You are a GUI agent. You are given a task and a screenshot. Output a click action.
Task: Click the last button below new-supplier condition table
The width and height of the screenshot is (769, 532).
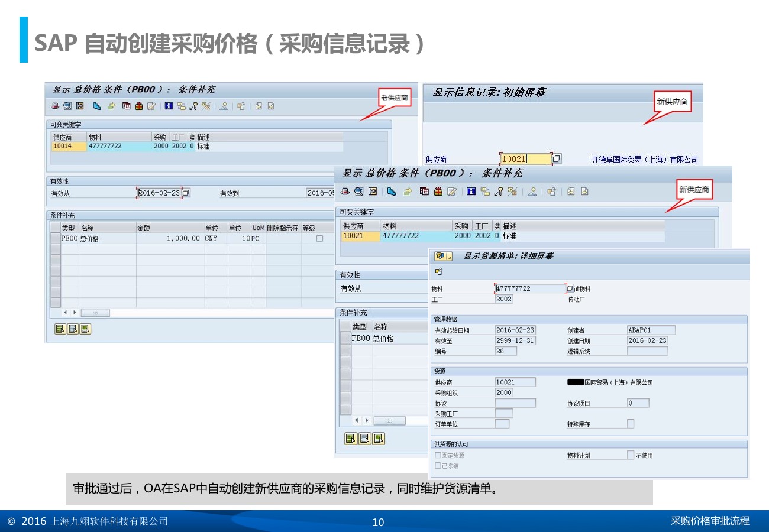(x=379, y=439)
